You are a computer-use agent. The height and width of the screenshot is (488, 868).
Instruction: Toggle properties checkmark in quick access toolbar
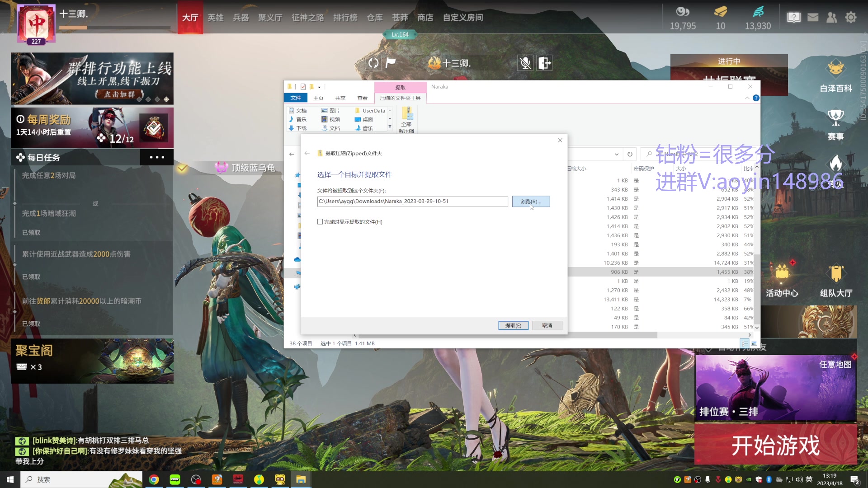303,87
